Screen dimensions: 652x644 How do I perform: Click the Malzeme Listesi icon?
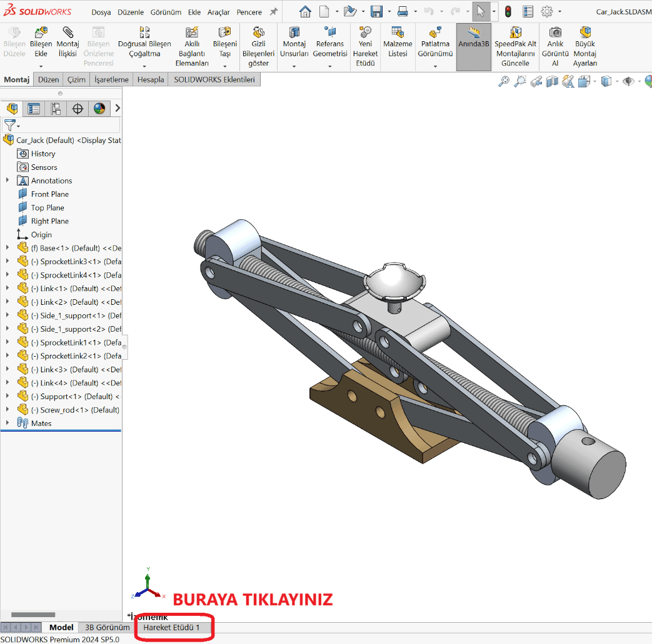pyautogui.click(x=398, y=33)
